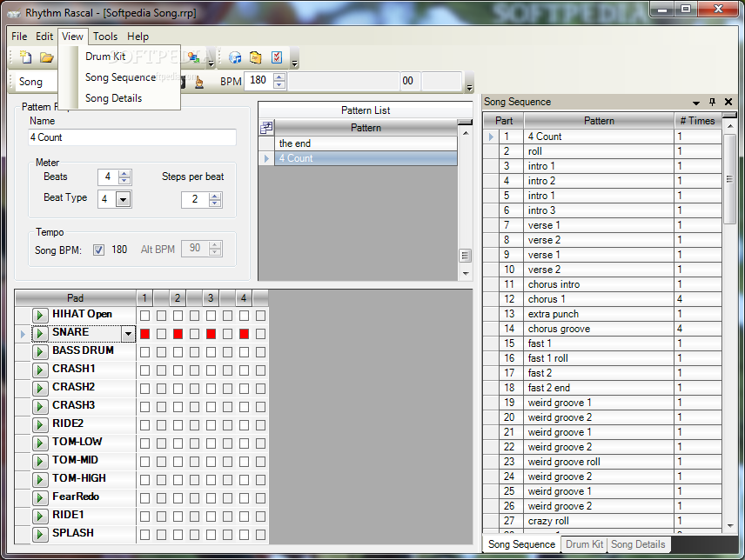The width and height of the screenshot is (745, 560).
Task: Toggle first step of CRASH1 row
Action: click(145, 370)
